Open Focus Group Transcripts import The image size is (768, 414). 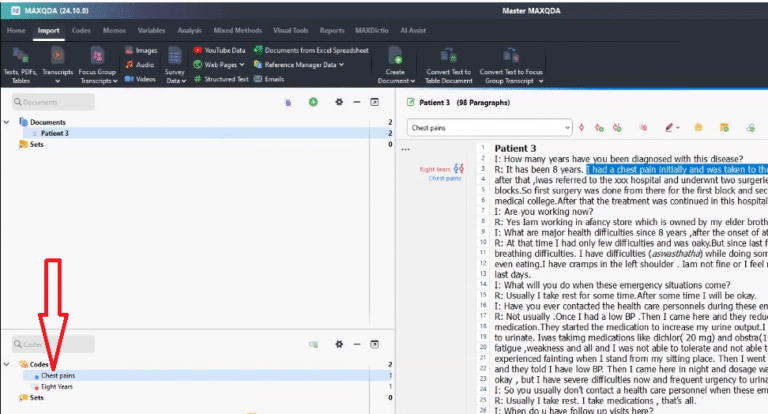[x=97, y=66]
